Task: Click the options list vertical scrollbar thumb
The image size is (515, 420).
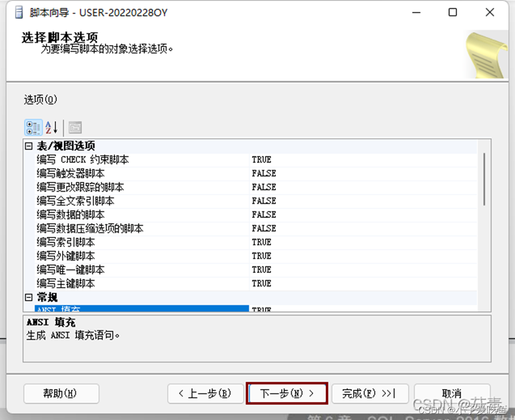Action: 484,179
